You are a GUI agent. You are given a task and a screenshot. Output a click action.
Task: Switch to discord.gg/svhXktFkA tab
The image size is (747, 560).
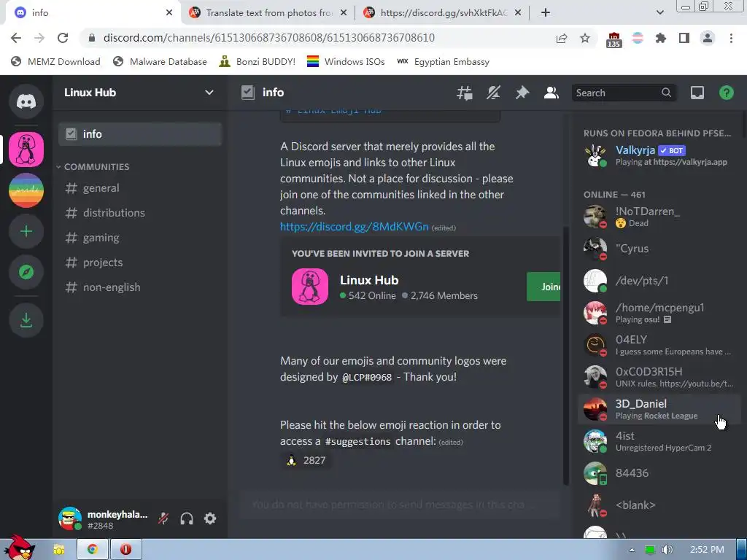(x=442, y=13)
